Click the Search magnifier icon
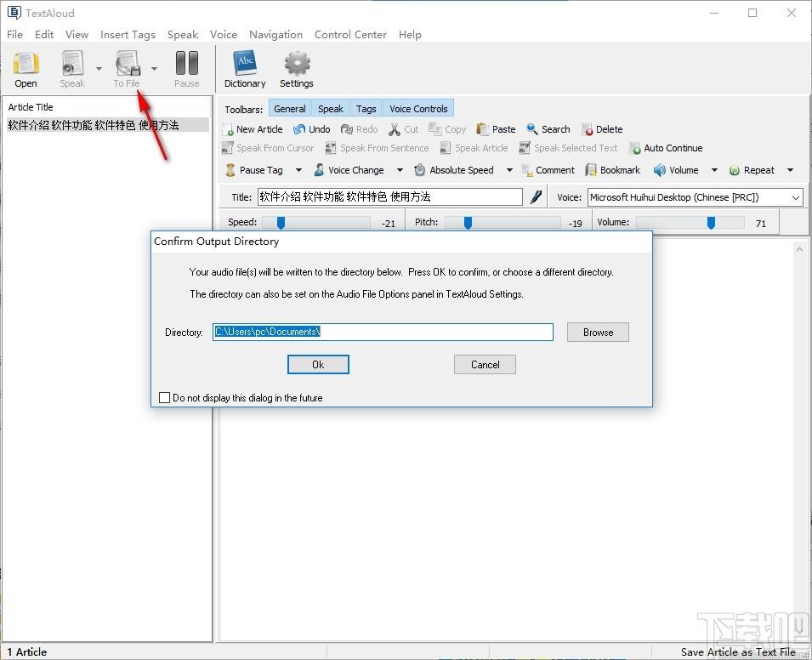812x660 pixels. click(532, 129)
